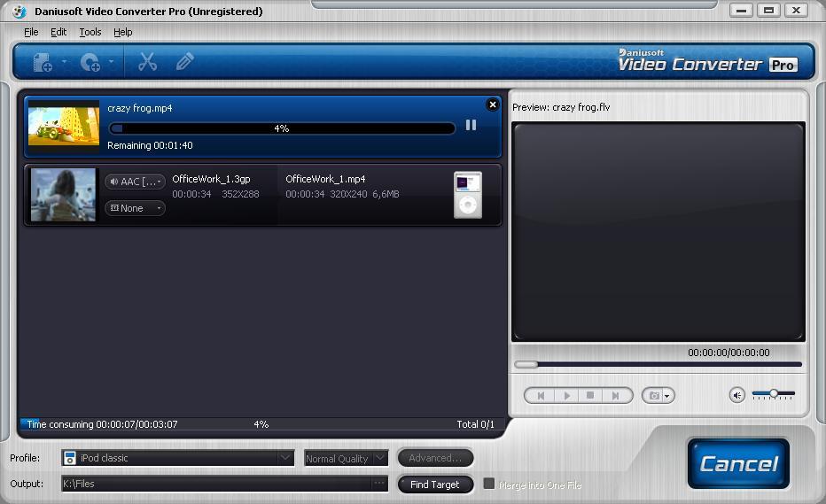Click the Advanced... button
The height and width of the screenshot is (504, 826).
[435, 458]
